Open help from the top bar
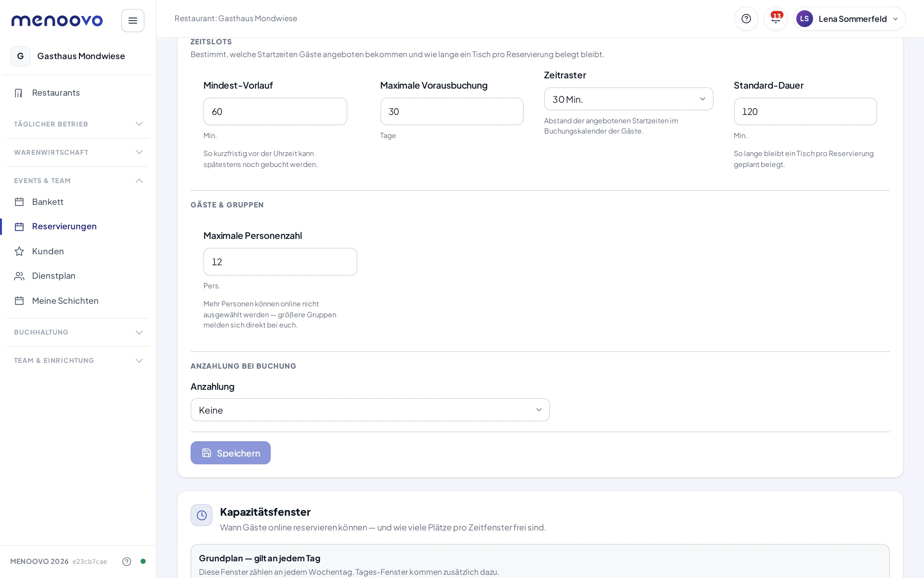This screenshot has width=924, height=578. click(746, 19)
